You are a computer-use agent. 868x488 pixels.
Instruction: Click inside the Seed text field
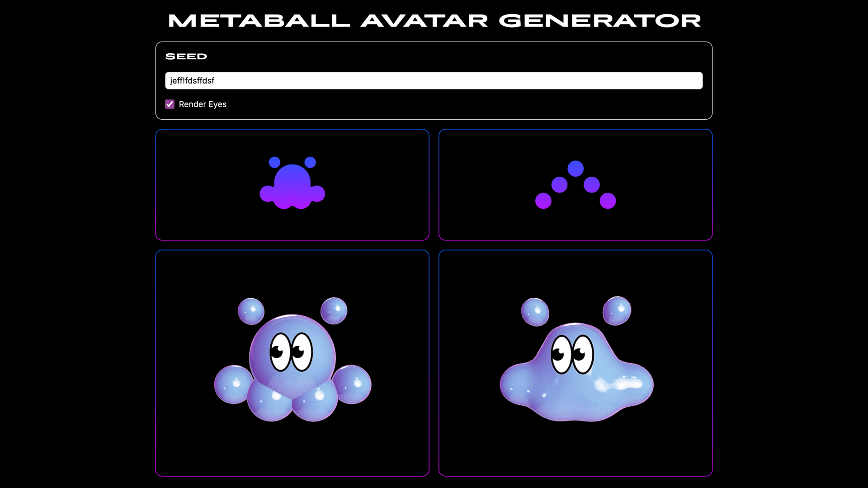coord(434,80)
